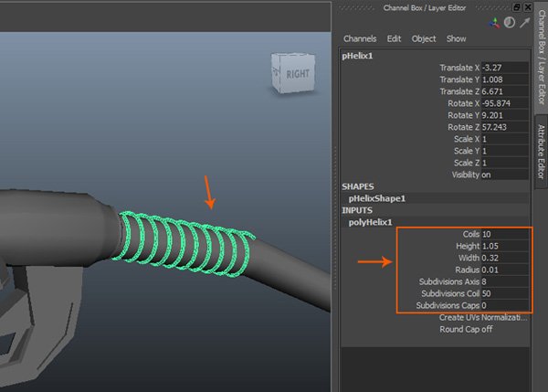548x392 pixels.
Task: Click the Scale Z attribute label
Action: 467,163
